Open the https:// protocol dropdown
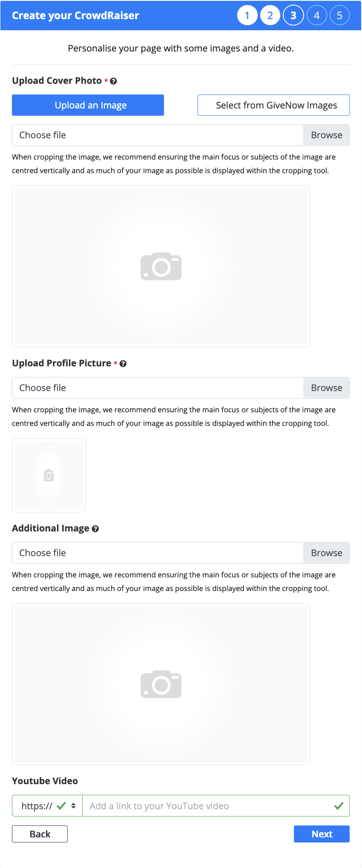The image size is (362, 868). click(47, 806)
